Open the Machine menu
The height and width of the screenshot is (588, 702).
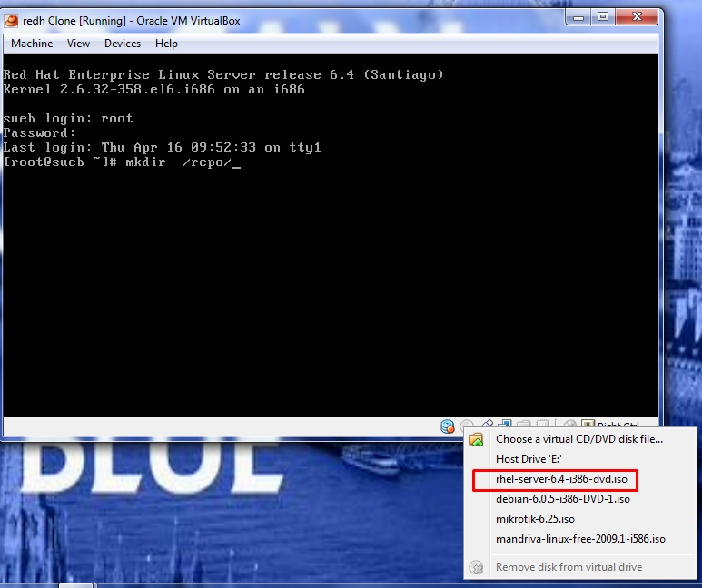click(x=32, y=44)
